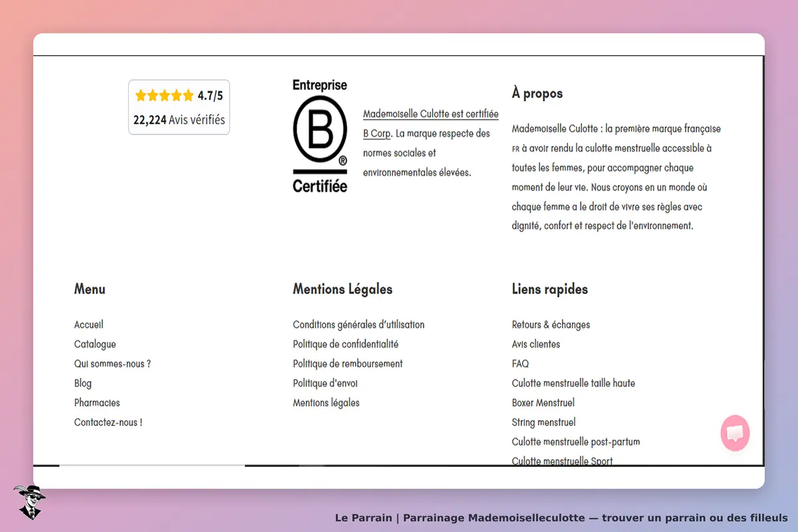
Task: Click the B Corp Certifiée logo
Action: click(321, 136)
